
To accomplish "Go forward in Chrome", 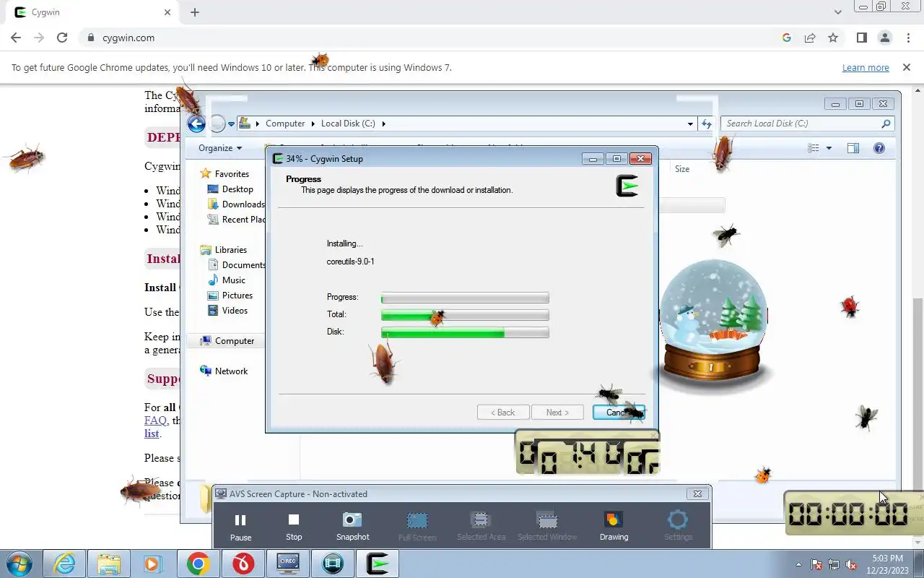I will point(39,38).
